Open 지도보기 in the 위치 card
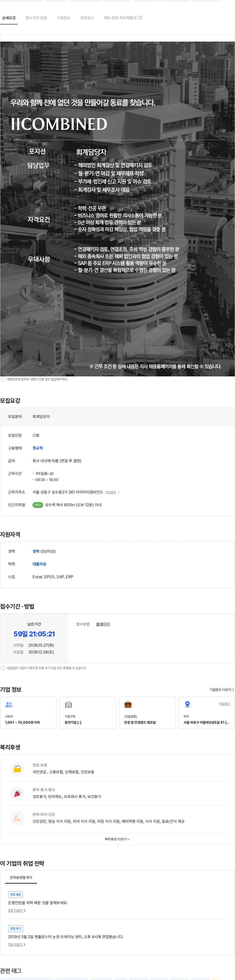 224,704
